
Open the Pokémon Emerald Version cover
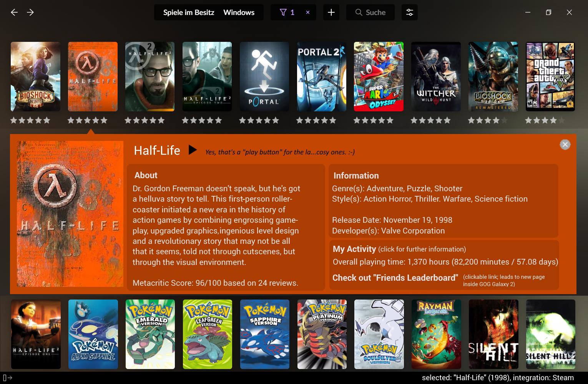click(150, 334)
